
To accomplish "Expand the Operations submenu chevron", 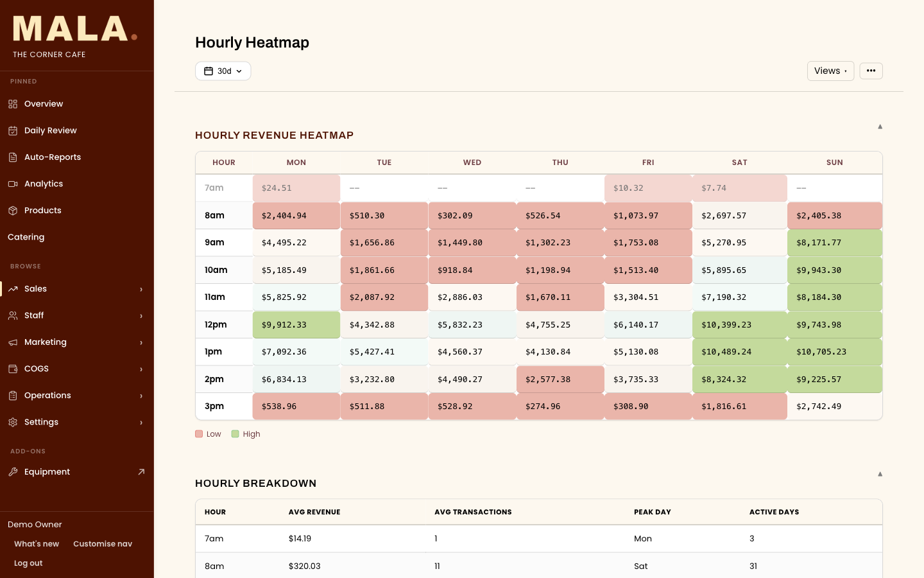I will [141, 396].
